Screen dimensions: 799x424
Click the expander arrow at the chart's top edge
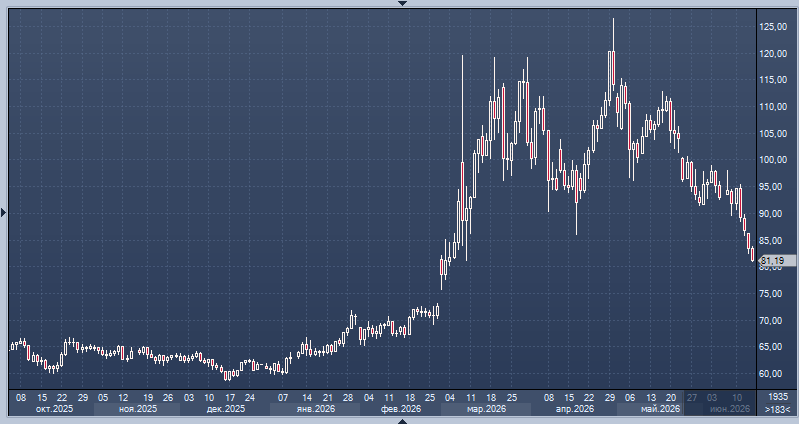pos(402,3)
